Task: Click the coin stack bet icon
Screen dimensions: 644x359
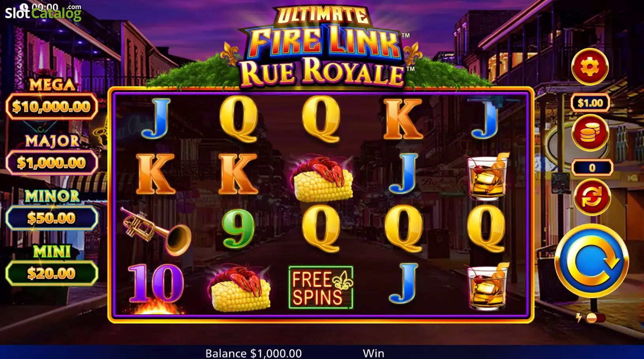Action: [x=590, y=133]
